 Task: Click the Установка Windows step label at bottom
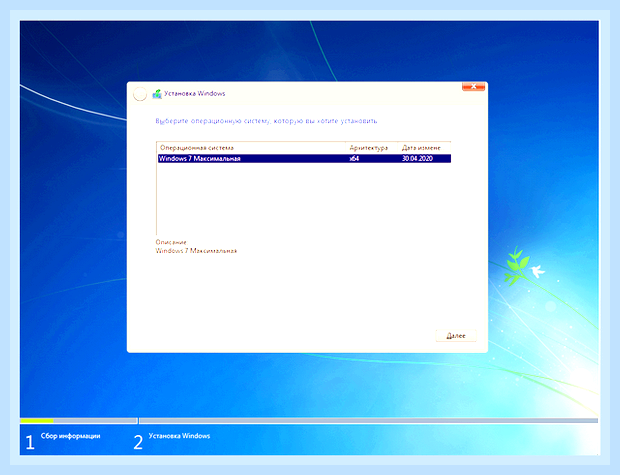tap(179, 436)
